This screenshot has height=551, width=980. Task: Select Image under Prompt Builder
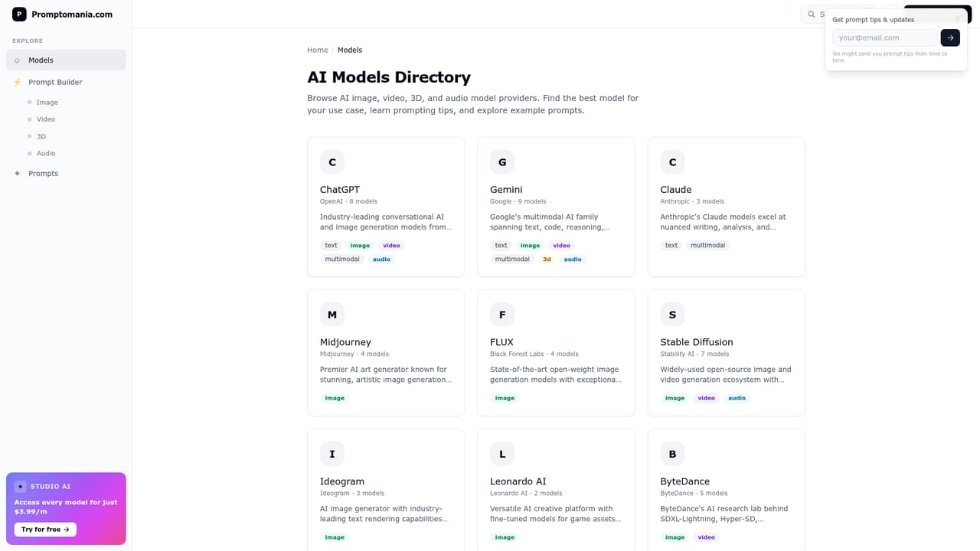click(47, 102)
